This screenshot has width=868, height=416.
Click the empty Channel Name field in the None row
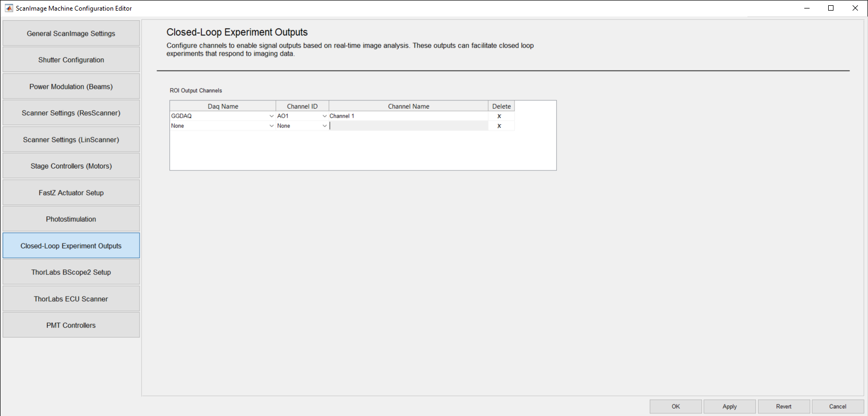(x=408, y=126)
